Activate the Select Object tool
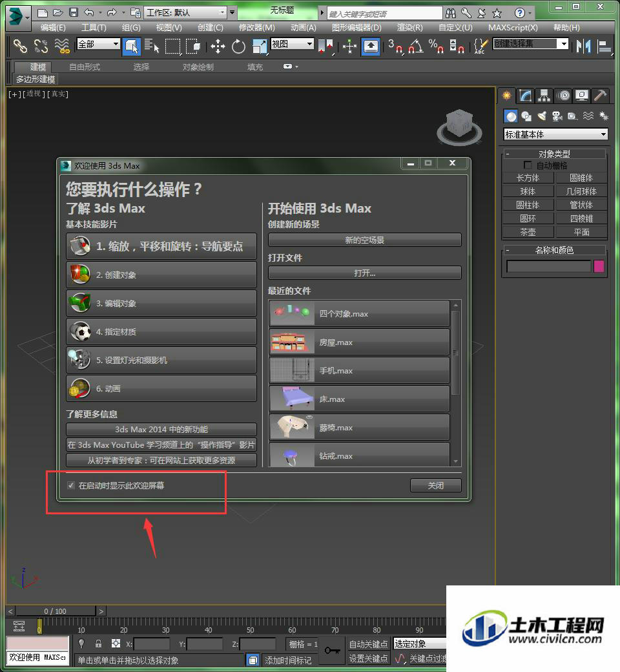The width and height of the screenshot is (620, 672). 131,47
